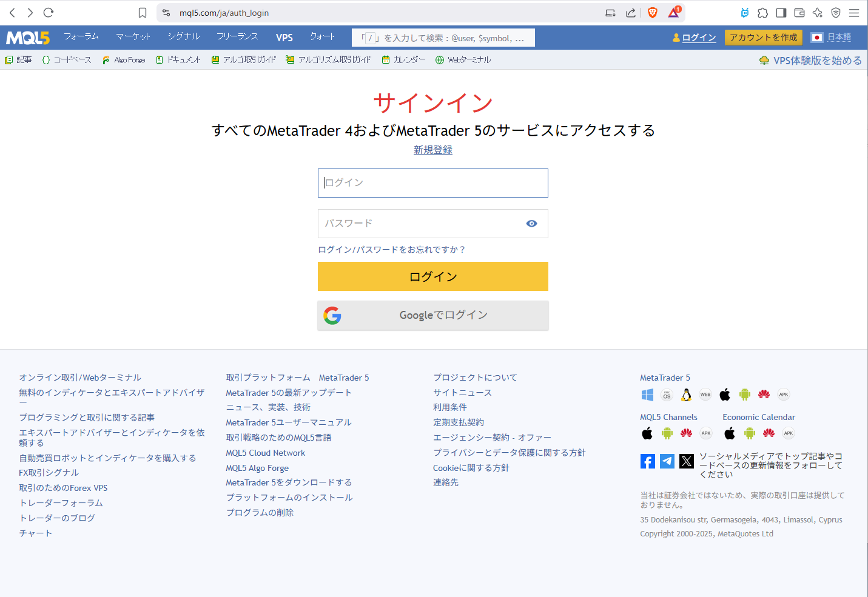
Task: Open the X (Twitter) social icon
Action: (x=687, y=461)
